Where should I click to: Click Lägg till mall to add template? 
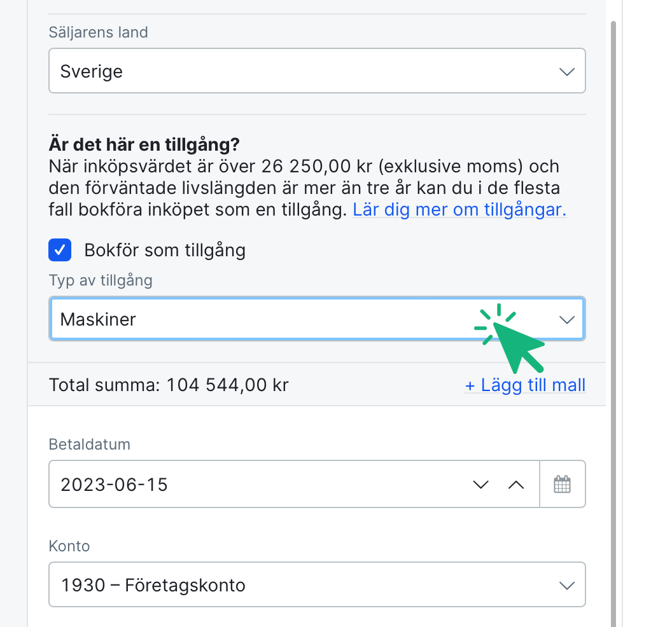pos(525,385)
